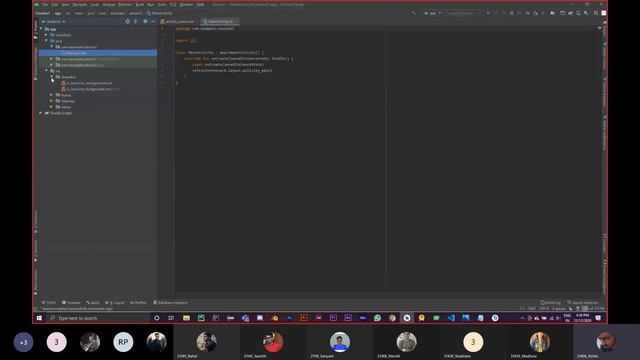640x360 pixels.
Task: Collapse the app module tree node
Action: 41,29
